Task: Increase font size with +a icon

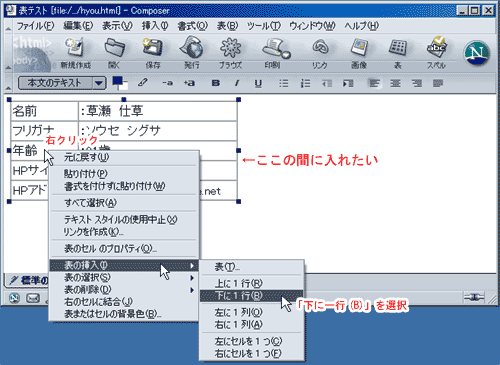Action: (x=189, y=83)
